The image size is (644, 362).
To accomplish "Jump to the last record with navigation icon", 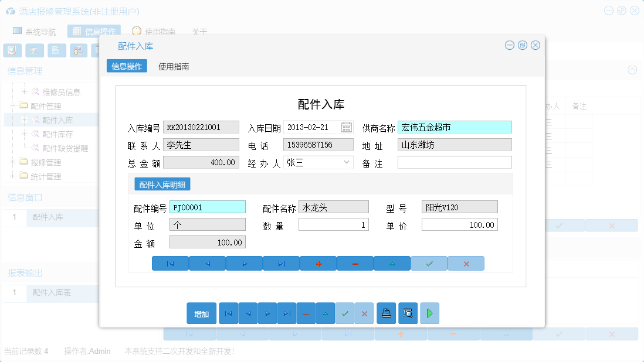I will [x=287, y=313].
